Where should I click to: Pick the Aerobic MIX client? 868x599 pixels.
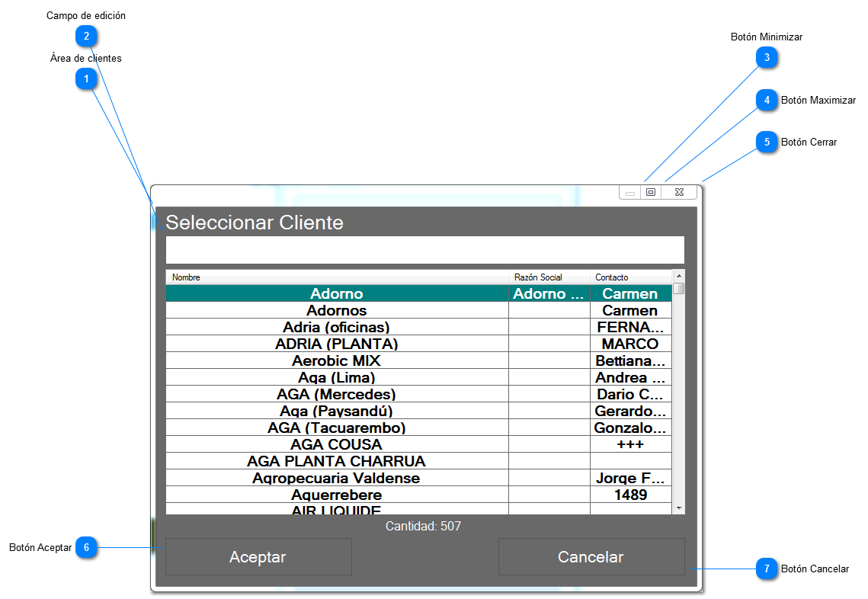click(337, 360)
